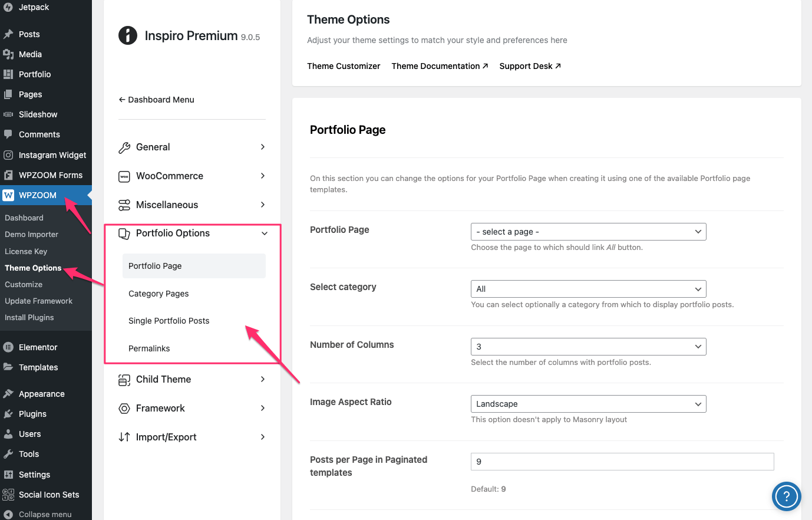Open the Theme Documentation link

[440, 66]
